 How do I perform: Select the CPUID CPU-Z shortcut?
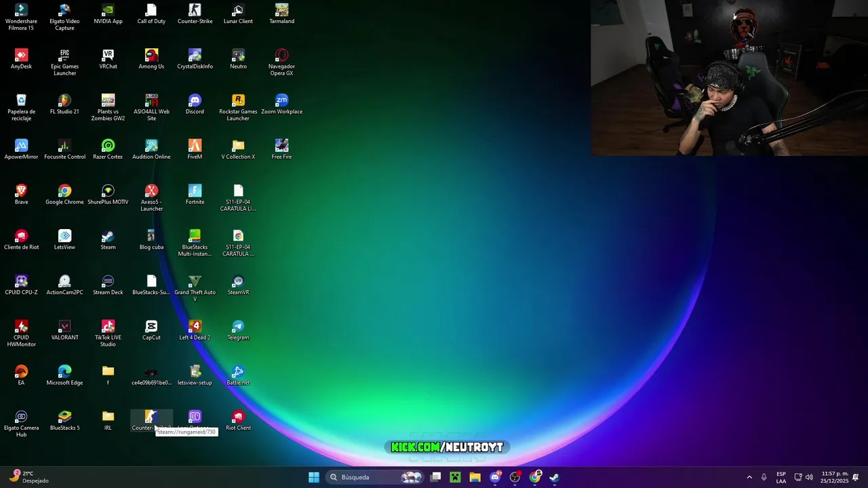(x=21, y=285)
